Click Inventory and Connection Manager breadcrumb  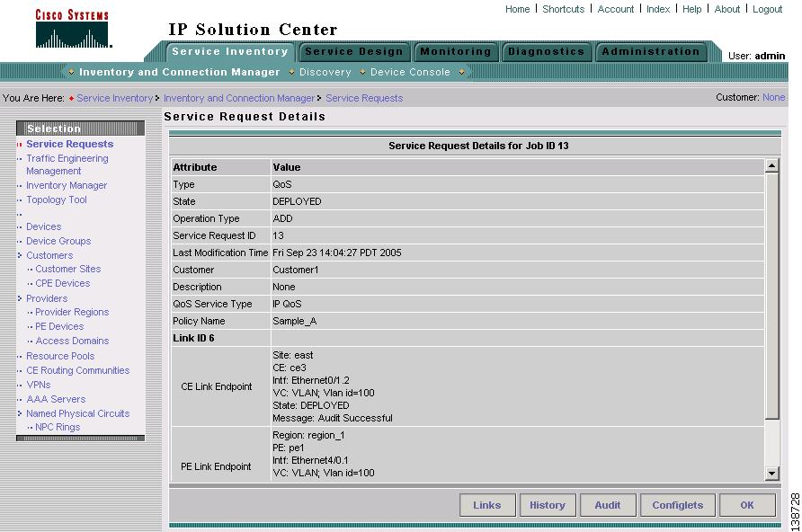point(239,98)
